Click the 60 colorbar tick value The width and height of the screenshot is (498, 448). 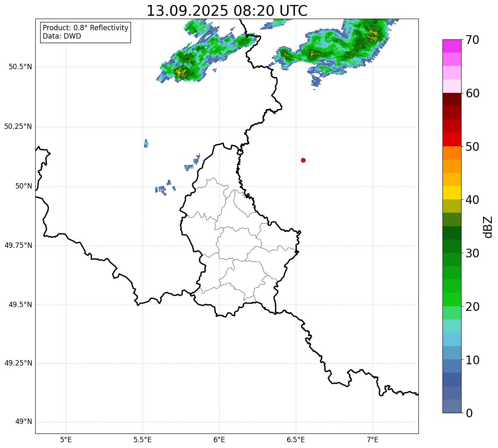click(x=472, y=93)
